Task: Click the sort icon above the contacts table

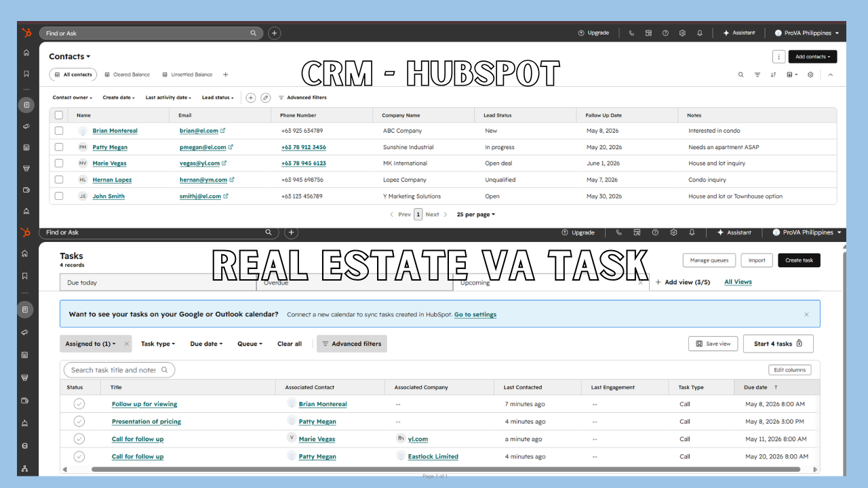Action: [x=773, y=75]
